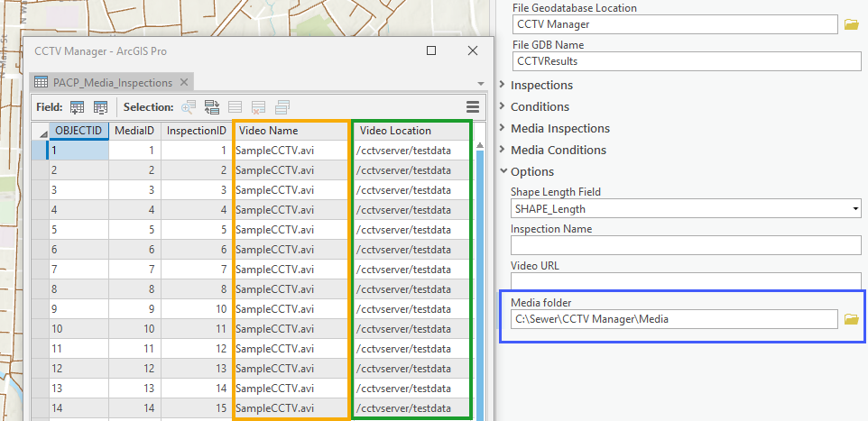Viewport: 868px width, 421px height.
Task: Click MediaID cell in OBJECTID row 9
Action: 134,309
